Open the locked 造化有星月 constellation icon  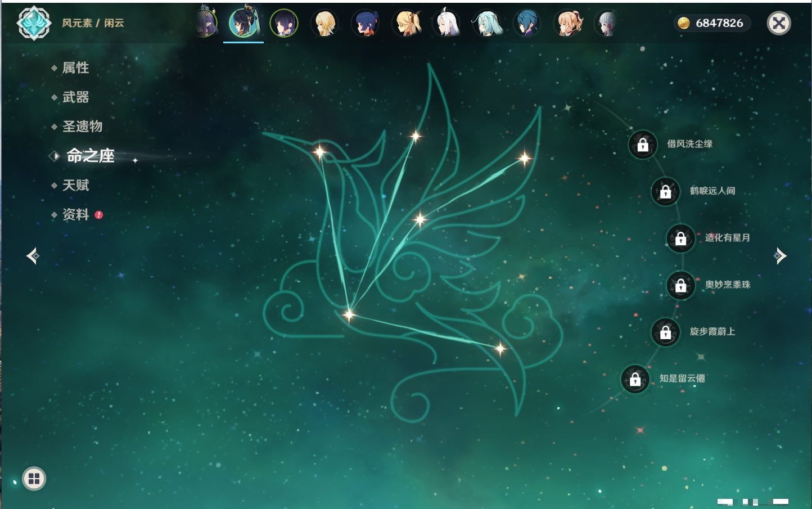tap(680, 238)
